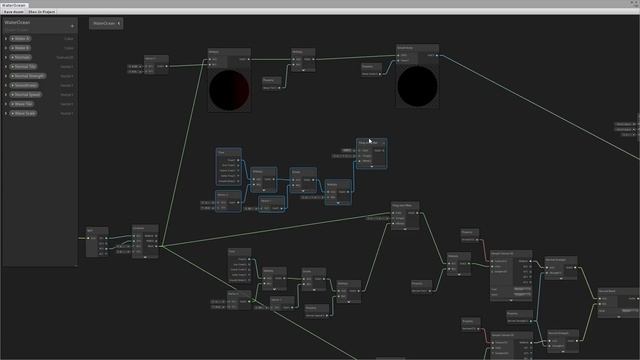This screenshot has width=640, height=360.
Task: Select the lower Sample Texture 2D node header
Action: tap(511, 335)
